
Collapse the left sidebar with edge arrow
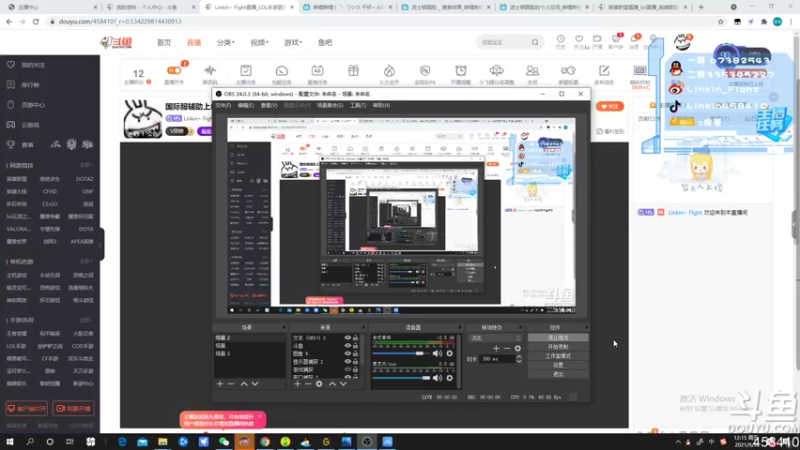[101, 244]
